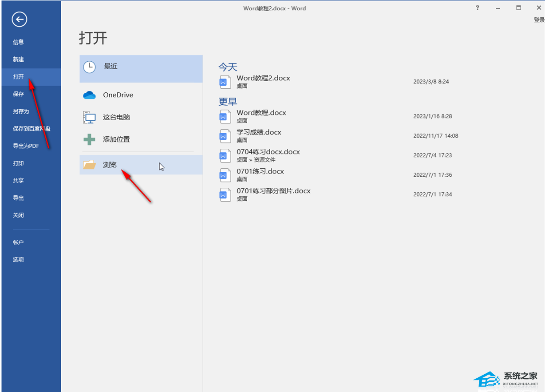Open the 打印 sidebar item
This screenshot has width=545, height=392.
[18, 163]
